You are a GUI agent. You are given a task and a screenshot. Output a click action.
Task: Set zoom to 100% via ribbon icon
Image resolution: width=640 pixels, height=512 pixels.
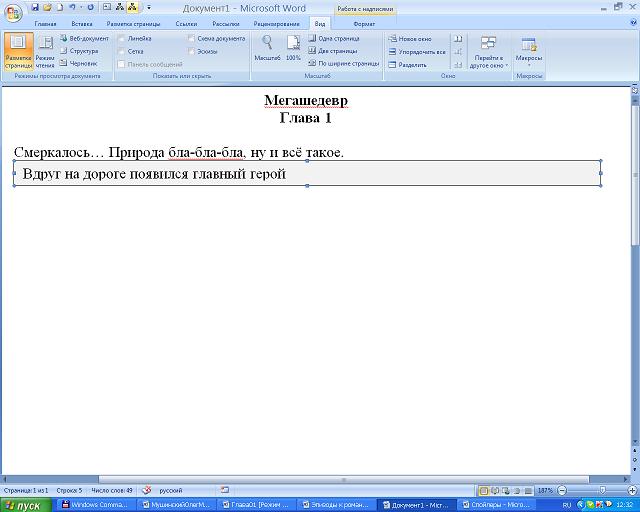click(x=293, y=48)
